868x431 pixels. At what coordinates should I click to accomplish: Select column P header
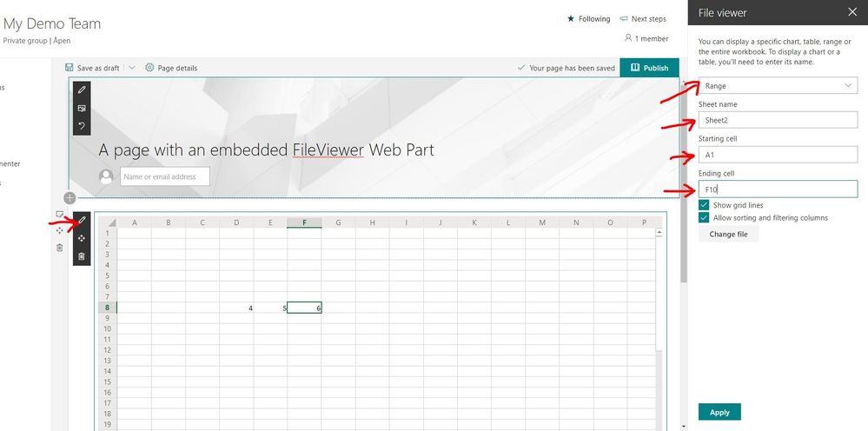(x=645, y=222)
